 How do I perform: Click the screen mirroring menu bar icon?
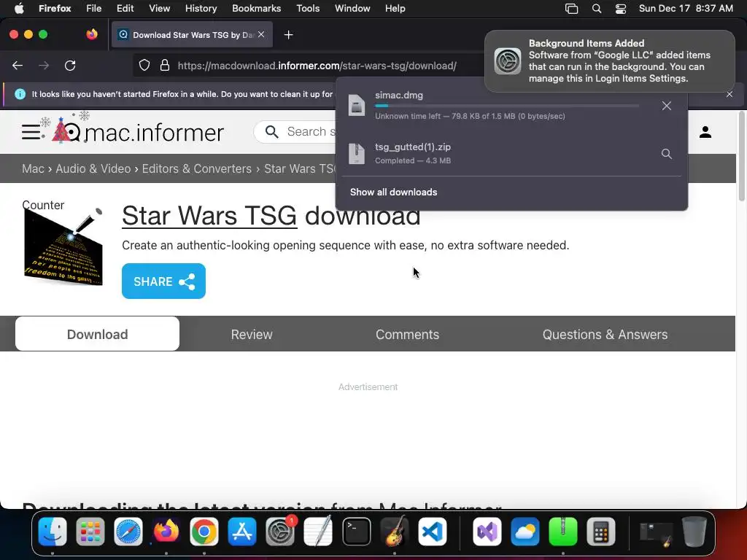[572, 9]
